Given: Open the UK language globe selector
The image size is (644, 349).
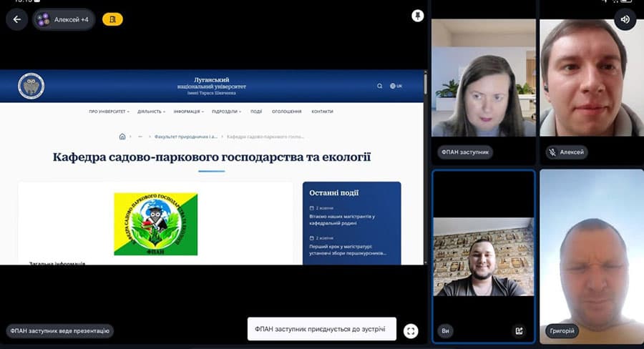Looking at the screenshot, I should (396, 87).
